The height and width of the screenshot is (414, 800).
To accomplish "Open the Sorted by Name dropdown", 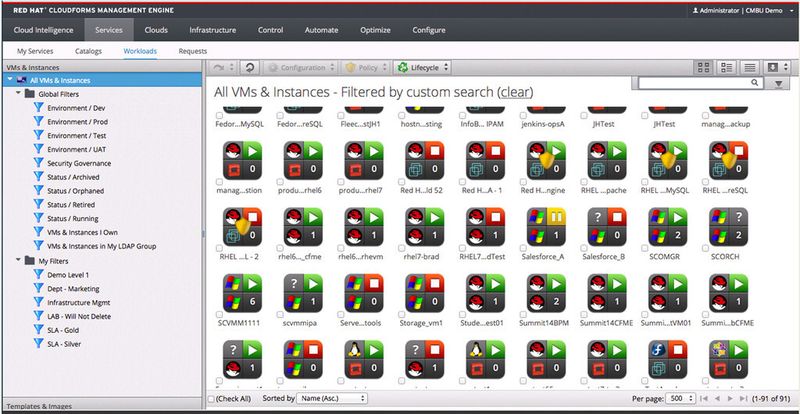I will click(331, 398).
